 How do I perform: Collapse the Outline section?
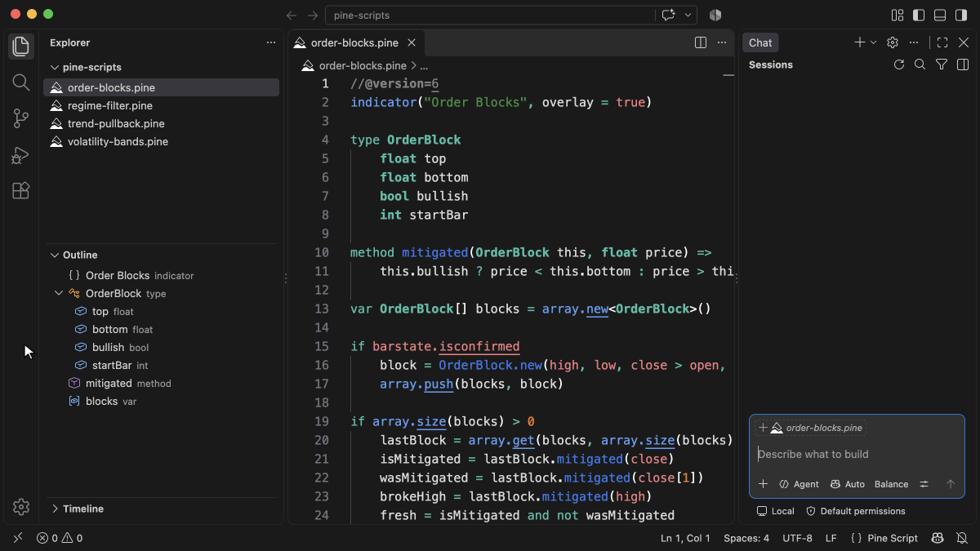55,256
